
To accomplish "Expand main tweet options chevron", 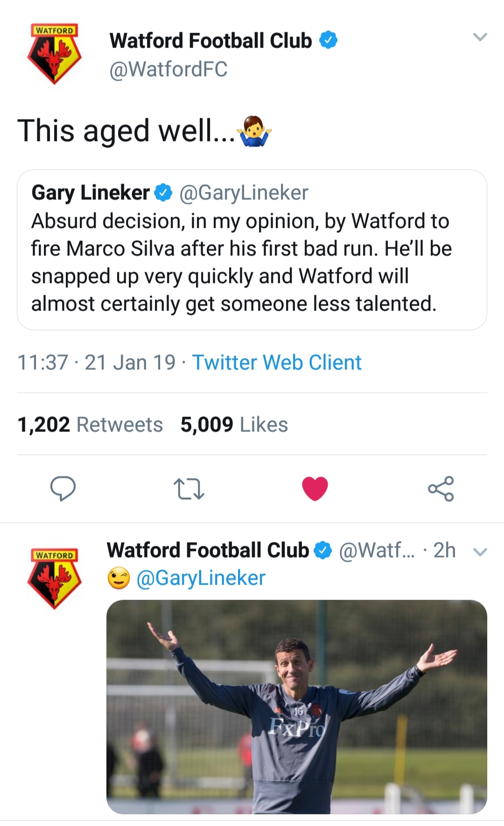I will coord(480,37).
